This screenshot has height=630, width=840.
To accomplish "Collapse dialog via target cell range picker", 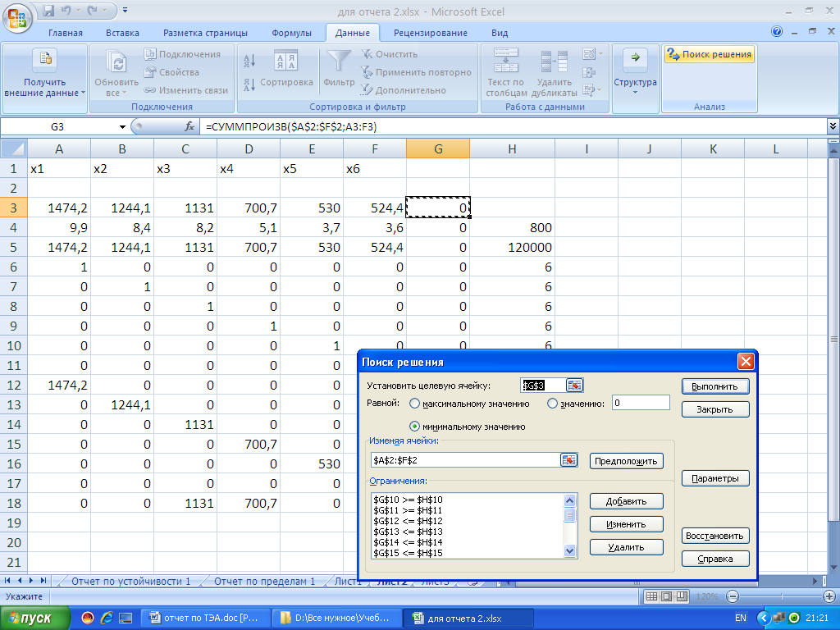I will (574, 386).
